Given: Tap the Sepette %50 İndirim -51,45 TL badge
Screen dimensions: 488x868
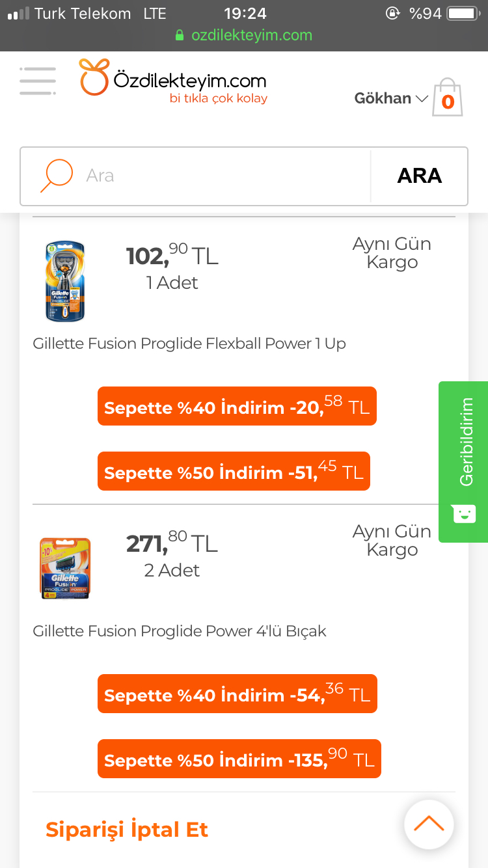Looking at the screenshot, I should tap(234, 472).
